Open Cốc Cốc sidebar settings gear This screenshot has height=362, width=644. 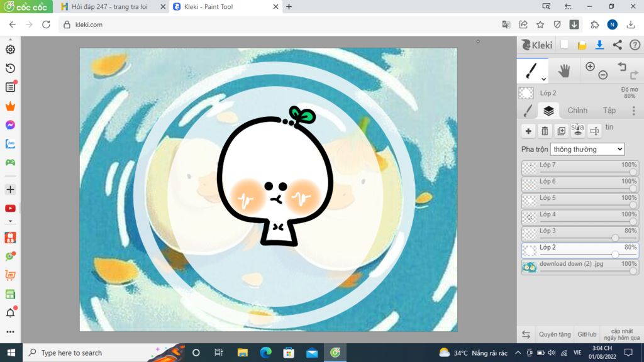10,49
